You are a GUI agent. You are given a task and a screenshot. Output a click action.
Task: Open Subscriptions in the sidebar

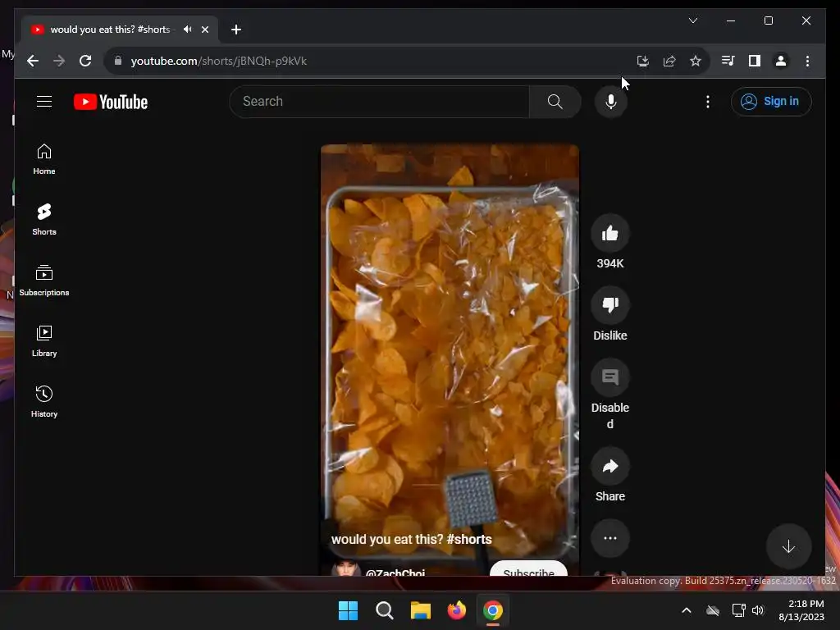point(44,281)
